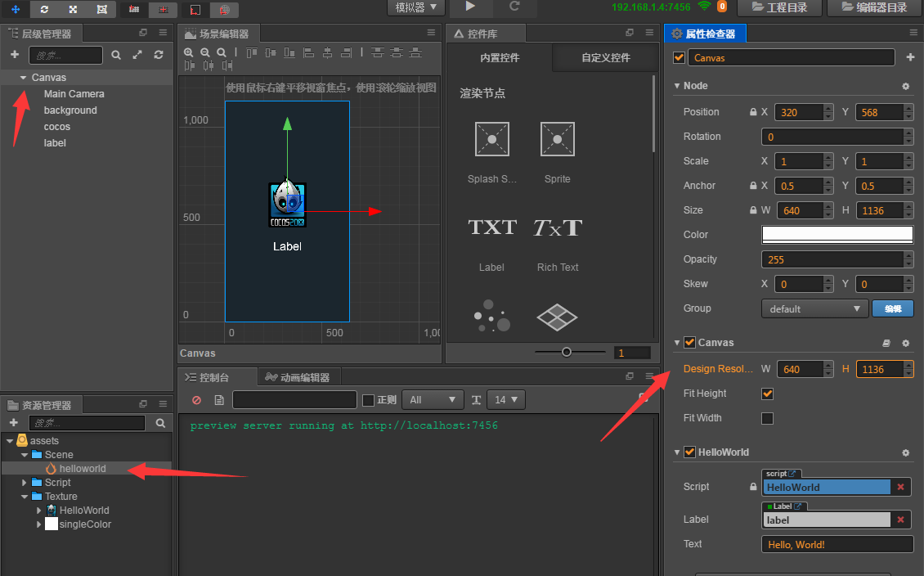Open the 模拟器 preview platform dropdown
The height and width of the screenshot is (576, 924).
[415, 7]
